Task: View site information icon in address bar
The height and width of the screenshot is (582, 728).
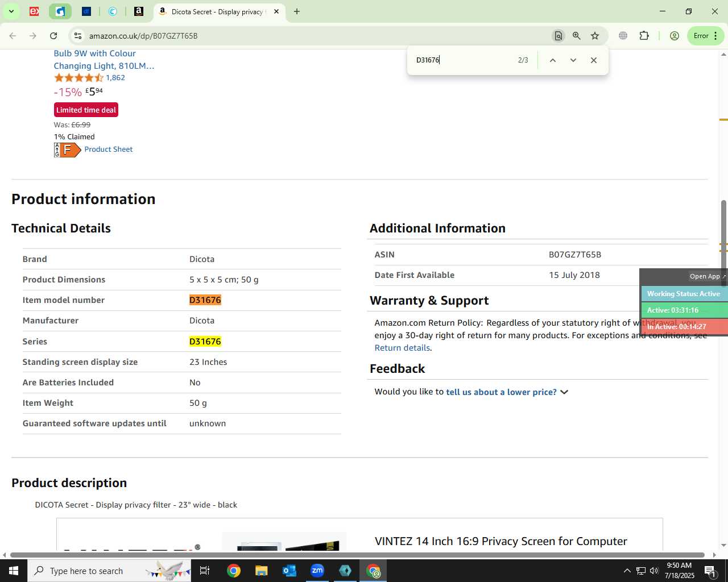Action: pyautogui.click(x=78, y=36)
